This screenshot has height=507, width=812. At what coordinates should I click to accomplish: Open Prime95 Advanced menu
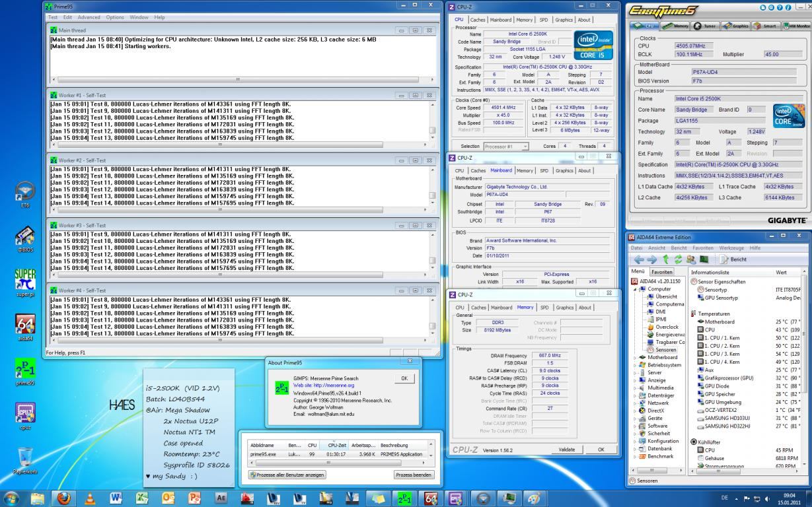click(x=89, y=17)
